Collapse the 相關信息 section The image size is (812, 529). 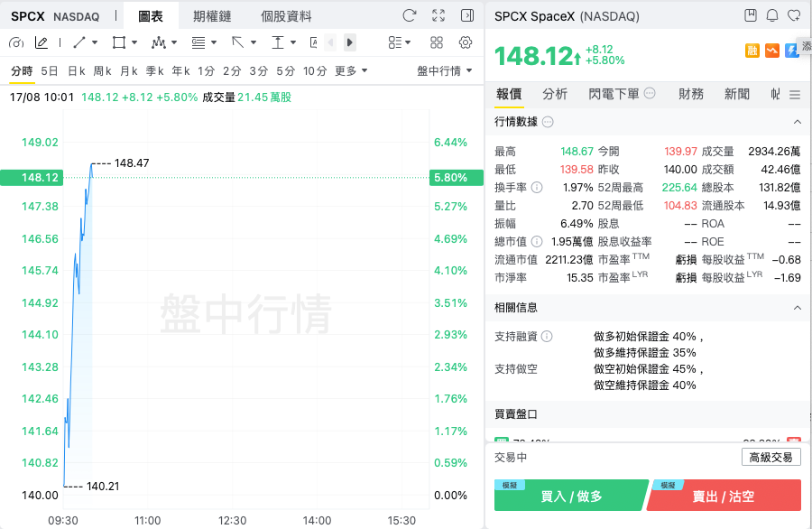[797, 308]
